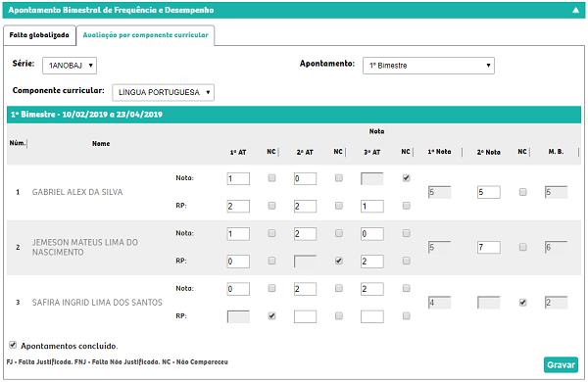Check Gabriel's 2ª Nota NC checkbox
588x382 pixels.
point(522,192)
